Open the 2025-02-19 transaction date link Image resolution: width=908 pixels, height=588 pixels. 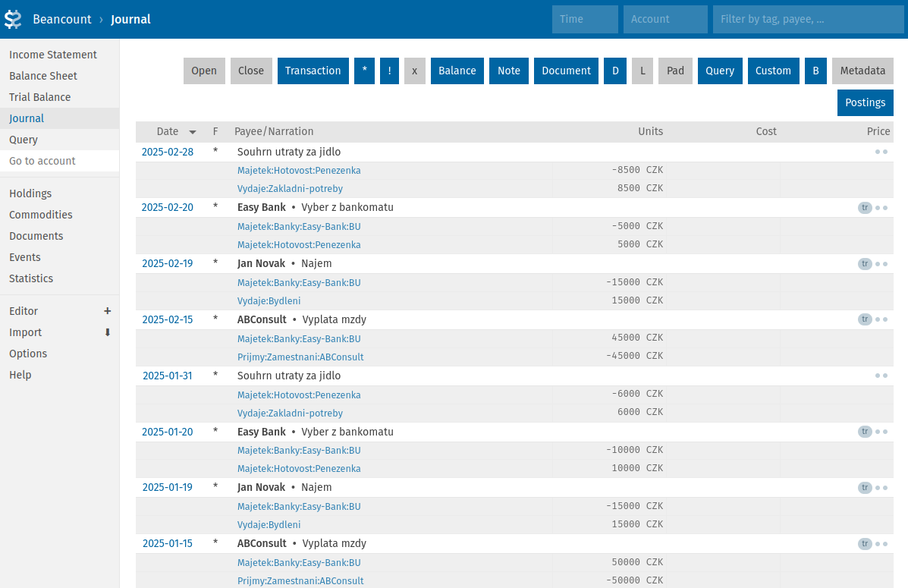pyautogui.click(x=167, y=263)
